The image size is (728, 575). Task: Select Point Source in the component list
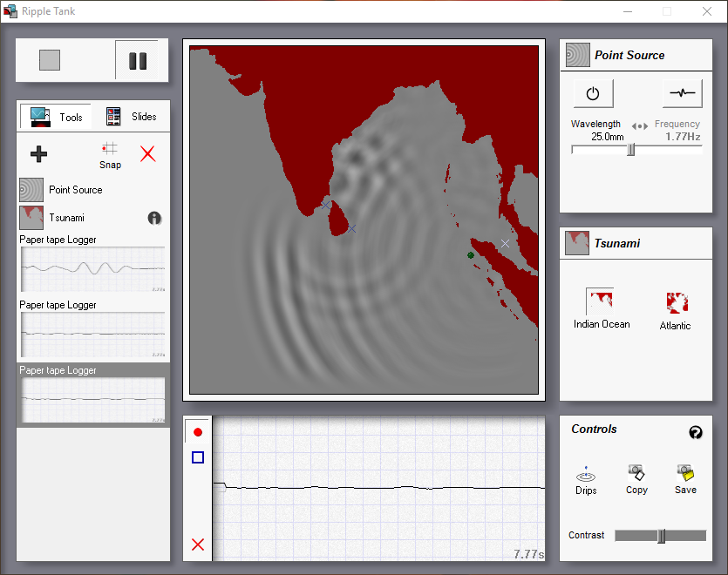[93, 190]
